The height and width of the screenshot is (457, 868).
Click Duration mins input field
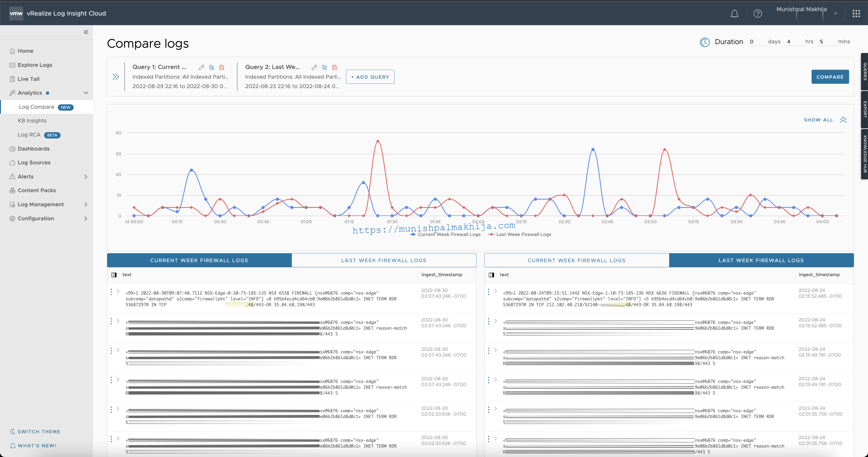click(827, 42)
